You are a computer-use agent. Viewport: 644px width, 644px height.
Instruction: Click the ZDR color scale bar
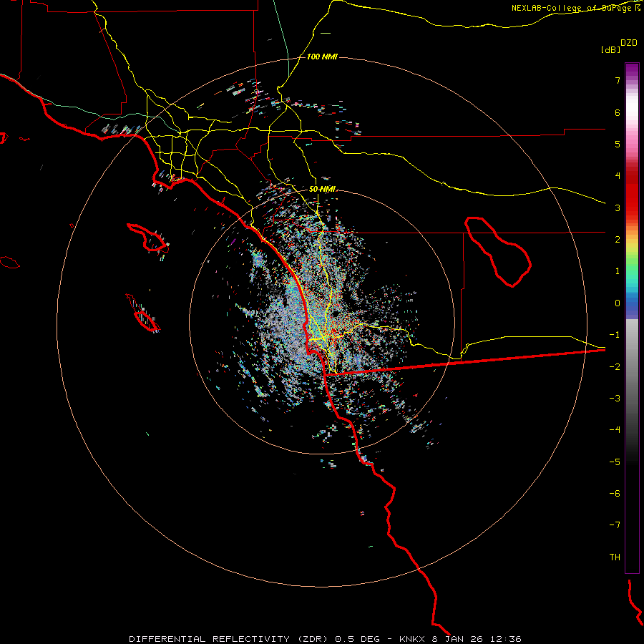tap(632, 318)
